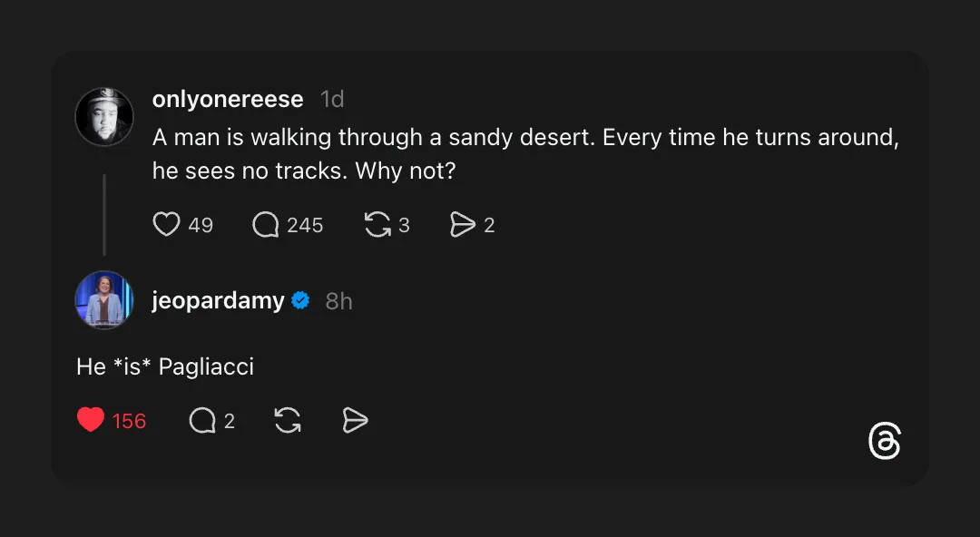This screenshot has width=980, height=537.
Task: Open onlyonereese's profile picture
Action: click(104, 116)
